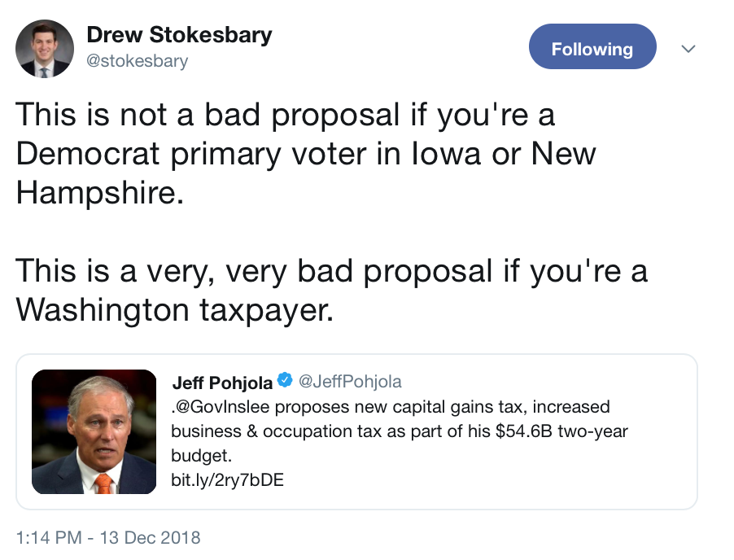Image resolution: width=734 pixels, height=560 pixels.
Task: Click the $54.6B budget text line
Action: point(400,431)
